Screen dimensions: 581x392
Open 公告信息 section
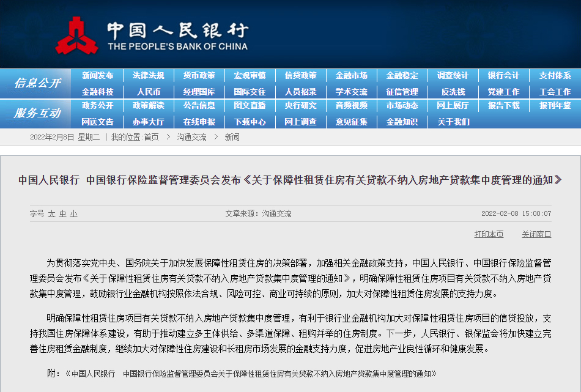coord(199,106)
